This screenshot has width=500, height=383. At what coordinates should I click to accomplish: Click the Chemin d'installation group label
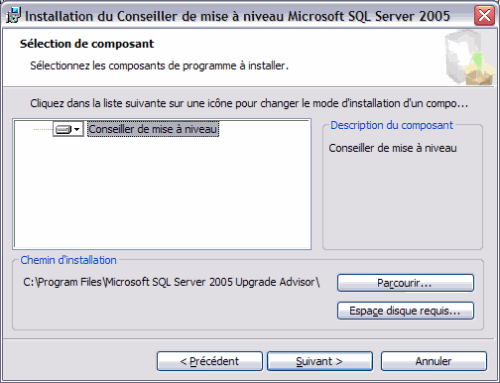tap(69, 260)
